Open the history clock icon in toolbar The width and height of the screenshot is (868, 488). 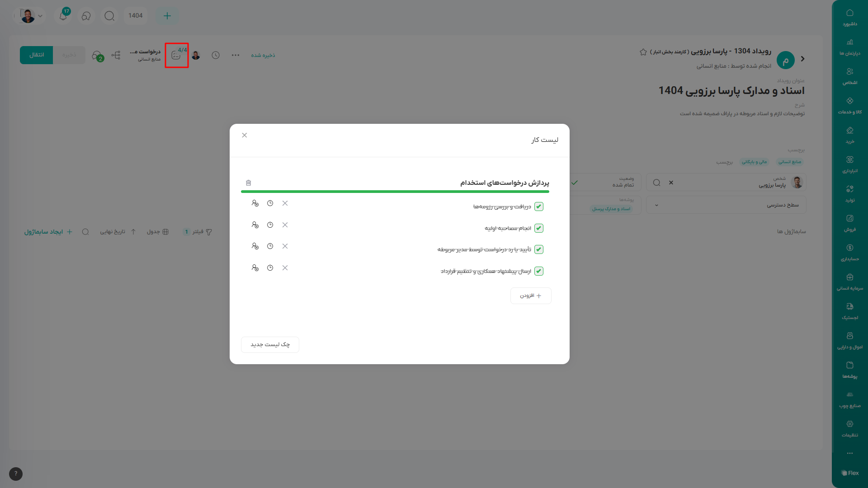click(216, 55)
